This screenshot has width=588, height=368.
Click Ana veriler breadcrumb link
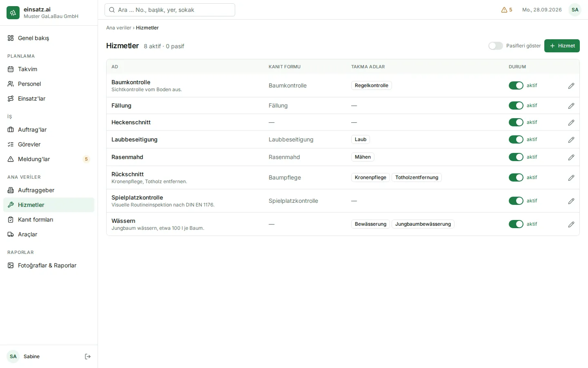coord(119,28)
